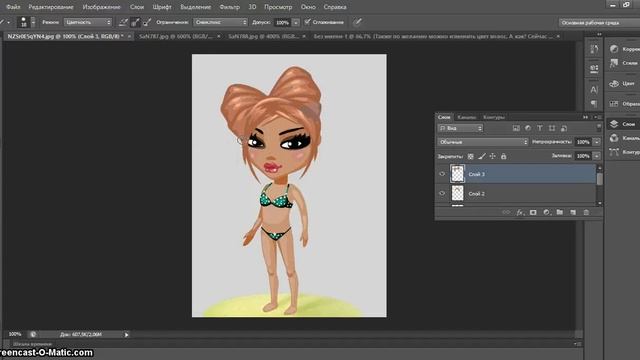Close the NZStXESqYN4.jpg document tab
The height and width of the screenshot is (360, 640).
point(129,36)
